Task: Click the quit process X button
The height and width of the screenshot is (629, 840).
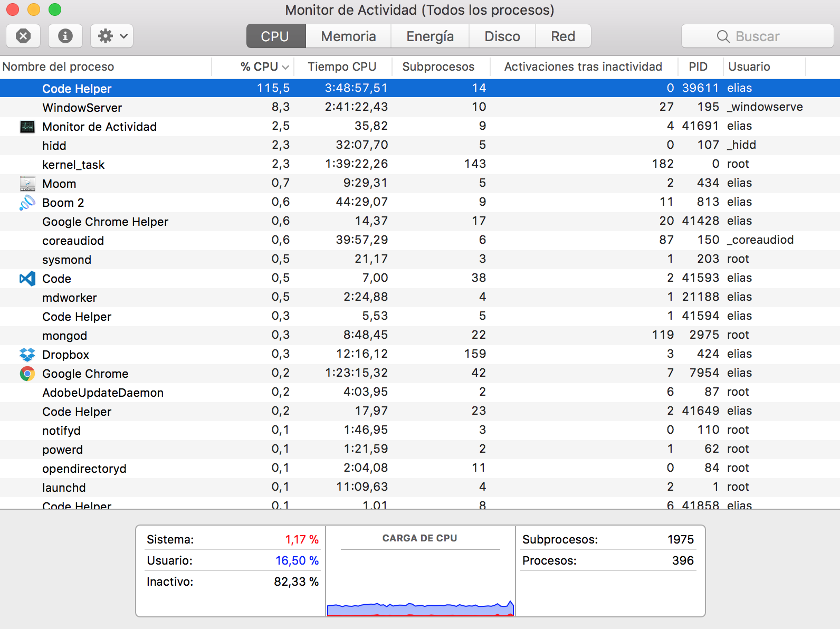Action: pyautogui.click(x=23, y=36)
